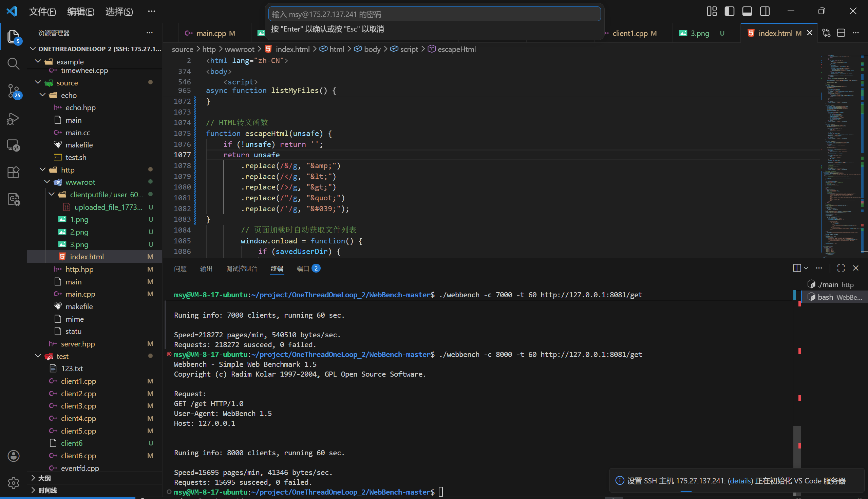The width and height of the screenshot is (868, 499).
Task: Open Source Control view with 25 badge
Action: pyautogui.click(x=14, y=91)
